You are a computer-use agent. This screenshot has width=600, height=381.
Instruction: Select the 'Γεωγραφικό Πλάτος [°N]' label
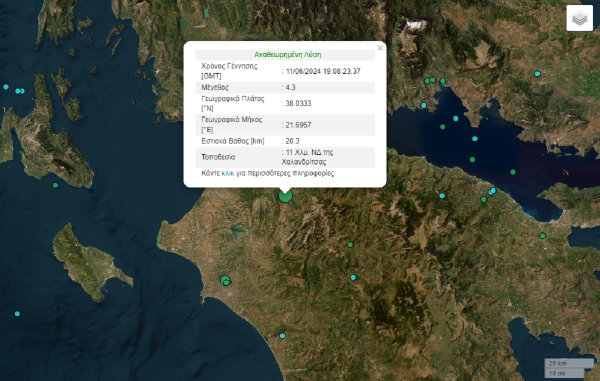click(x=233, y=103)
